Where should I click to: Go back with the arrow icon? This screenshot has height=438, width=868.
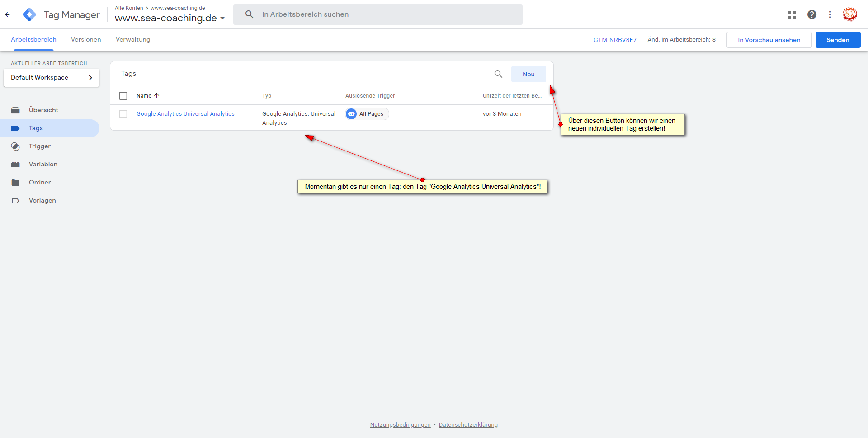click(x=7, y=14)
